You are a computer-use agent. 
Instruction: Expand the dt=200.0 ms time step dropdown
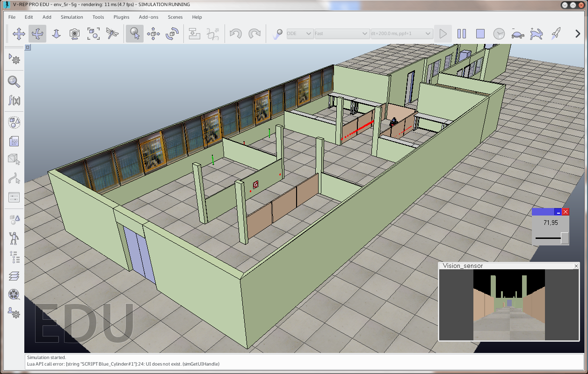coord(401,34)
